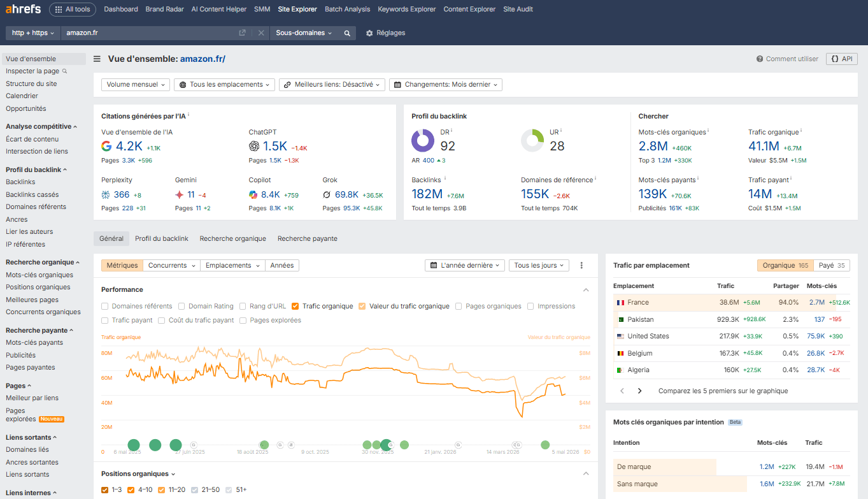This screenshot has width=868, height=499.
Task: Open the API button
Action: pos(842,59)
